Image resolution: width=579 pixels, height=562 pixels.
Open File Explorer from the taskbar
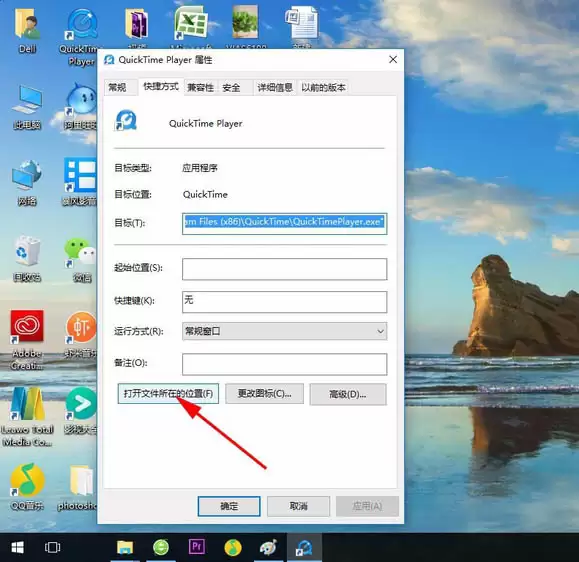coord(125,547)
